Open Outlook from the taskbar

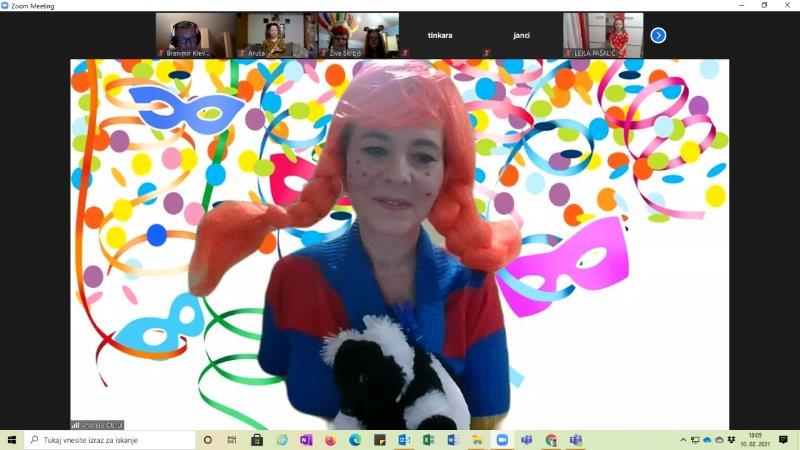[x=404, y=440]
